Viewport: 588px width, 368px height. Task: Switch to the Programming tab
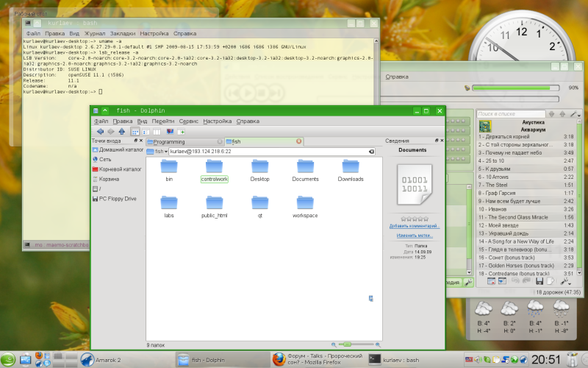pos(185,142)
